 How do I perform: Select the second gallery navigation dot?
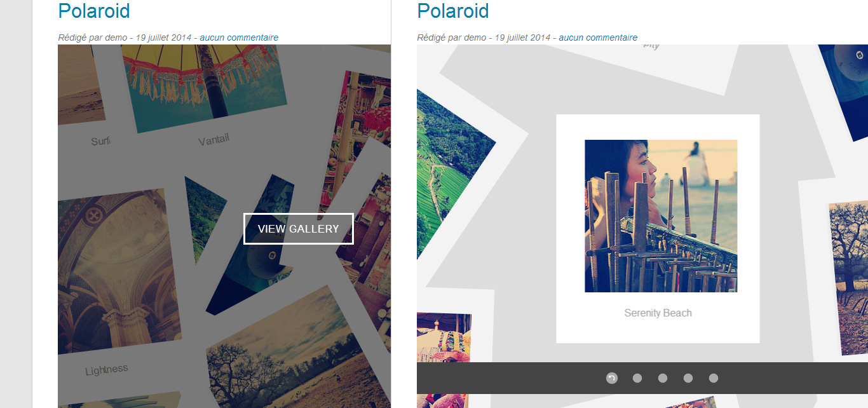(637, 378)
